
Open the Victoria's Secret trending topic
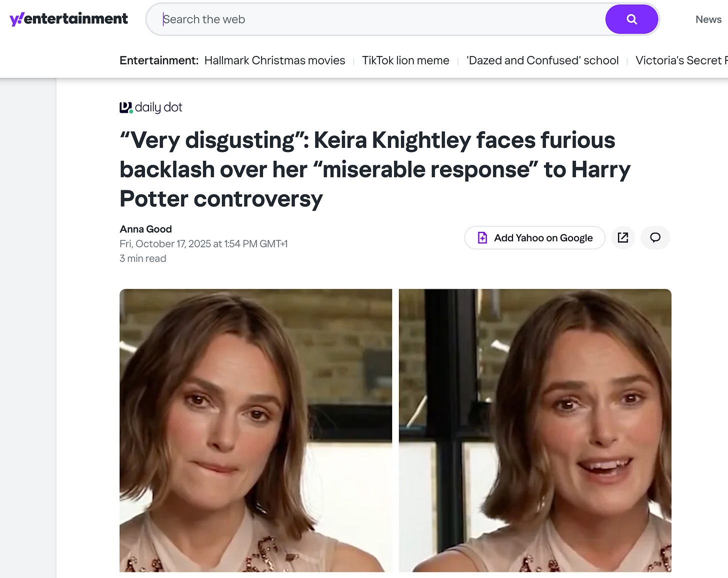(x=681, y=60)
